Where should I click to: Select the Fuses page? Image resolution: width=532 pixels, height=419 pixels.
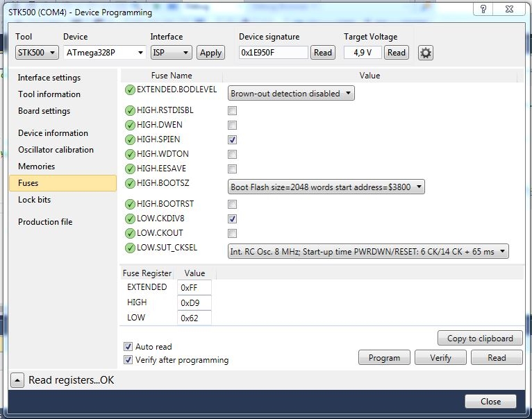(x=63, y=183)
